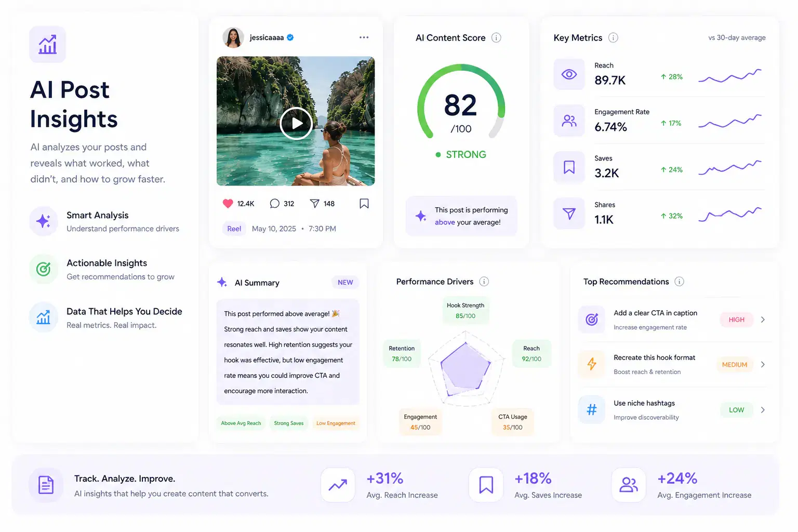Open the Key Metrics info icon

click(x=613, y=38)
